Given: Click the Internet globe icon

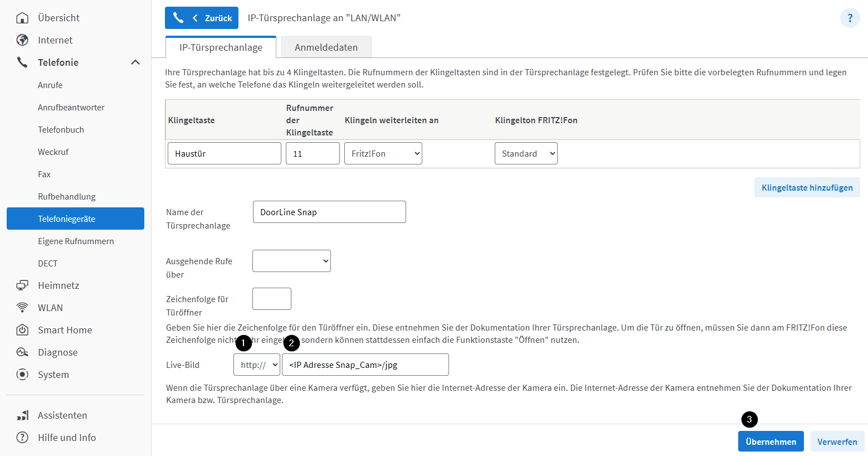Looking at the screenshot, I should [x=22, y=40].
